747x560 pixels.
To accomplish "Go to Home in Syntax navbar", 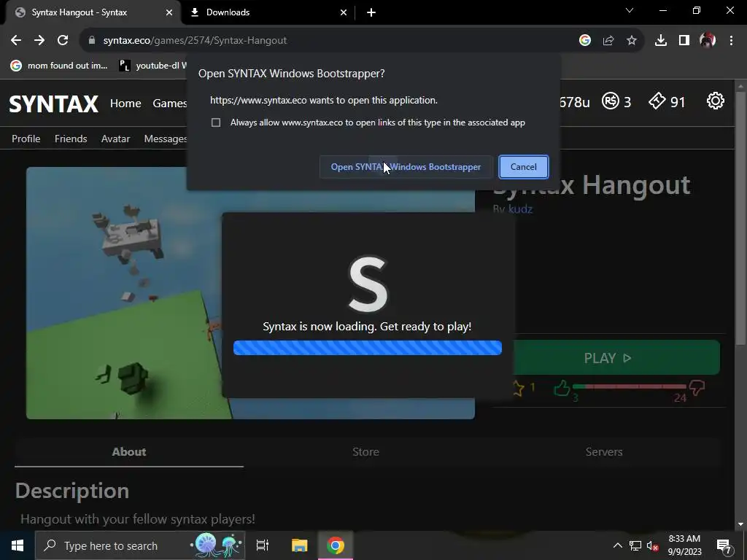I will 125,104.
